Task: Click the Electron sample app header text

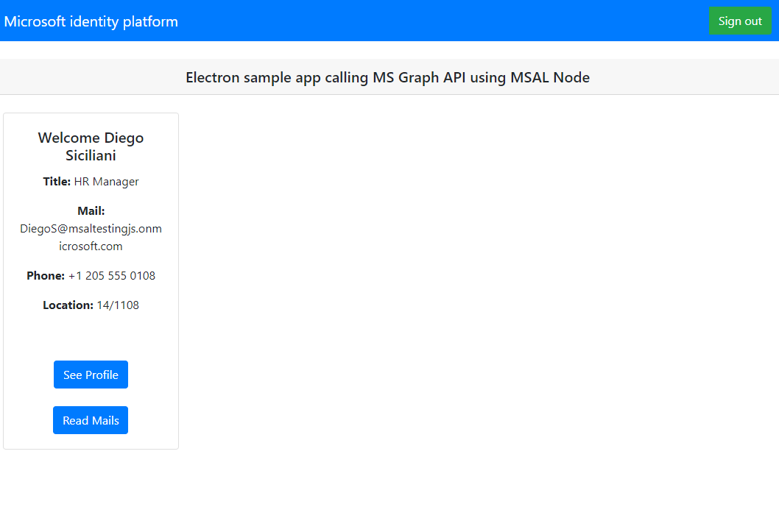Action: tap(388, 77)
